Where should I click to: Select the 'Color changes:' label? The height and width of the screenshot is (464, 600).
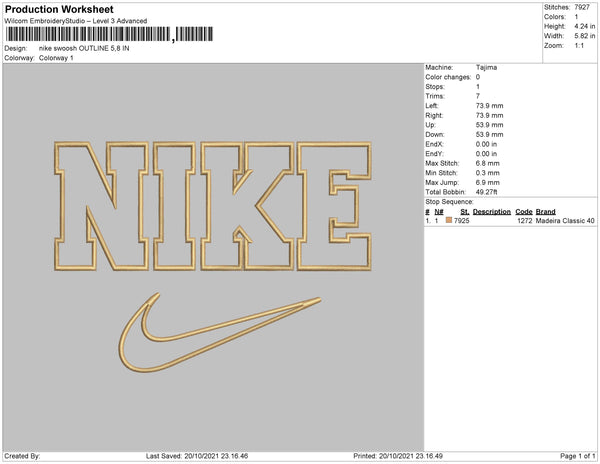[448, 77]
